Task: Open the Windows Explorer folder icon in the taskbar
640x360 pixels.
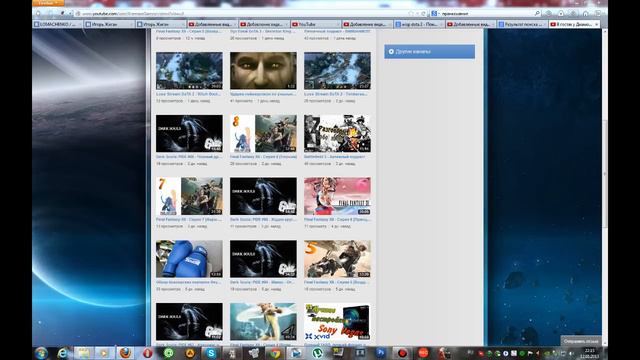Action: (83, 353)
